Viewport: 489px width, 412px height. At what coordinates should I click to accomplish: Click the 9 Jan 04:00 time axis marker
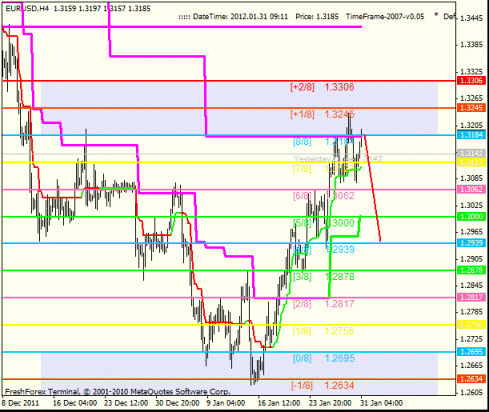pos(225,403)
